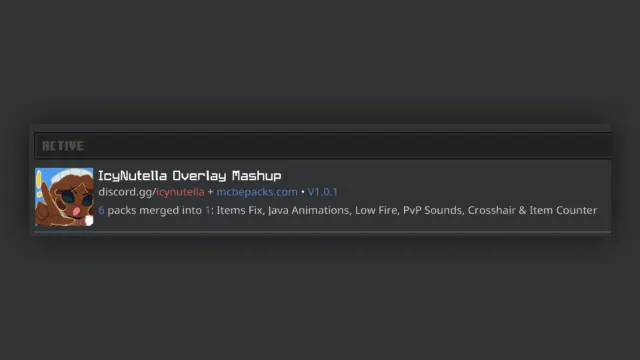Click the '6 packs merged into 1' description line
Viewport: 640px width, 360px height.
(348, 210)
